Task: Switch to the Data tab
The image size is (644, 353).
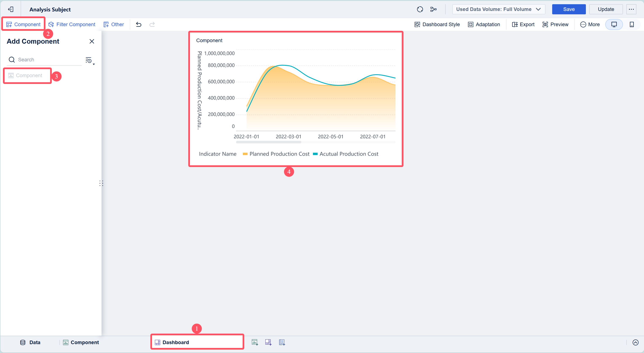Action: tap(30, 342)
